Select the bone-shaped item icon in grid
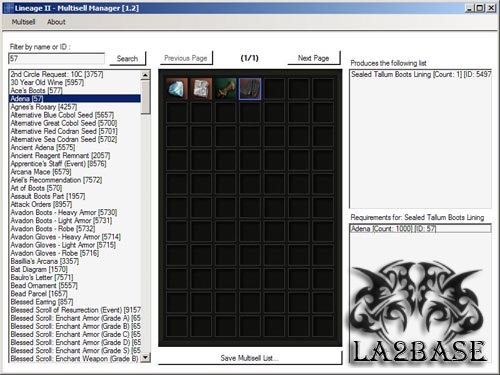The image size is (500, 375). coord(226,89)
